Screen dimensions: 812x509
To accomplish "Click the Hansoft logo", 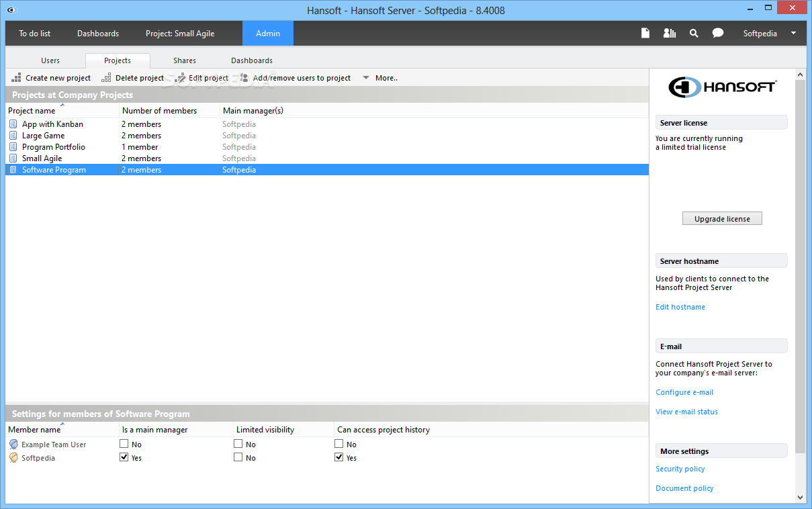I will [x=723, y=87].
